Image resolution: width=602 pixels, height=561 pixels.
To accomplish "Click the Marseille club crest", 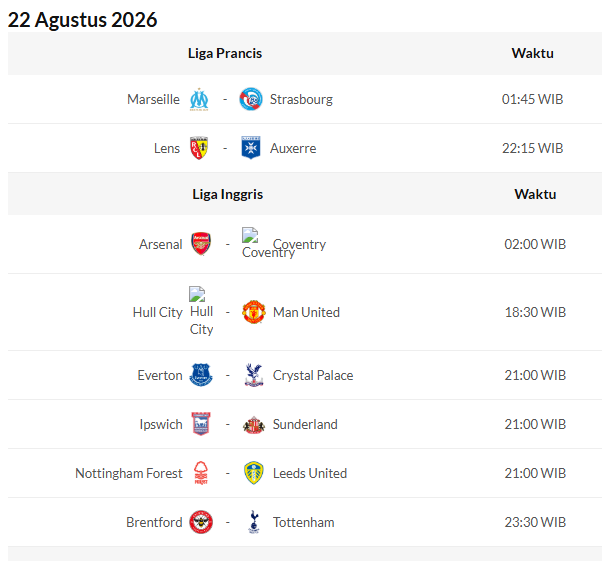I will pyautogui.click(x=199, y=99).
